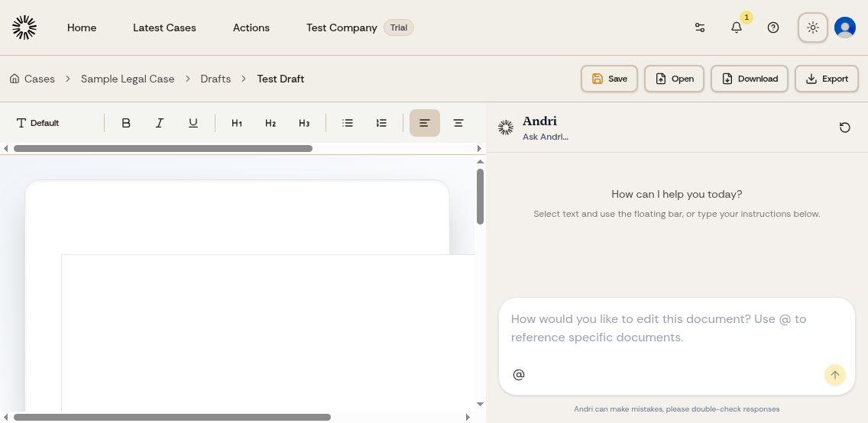Click Test Draft breadcrumb title
Viewport: 868px width, 423px height.
coord(280,79)
